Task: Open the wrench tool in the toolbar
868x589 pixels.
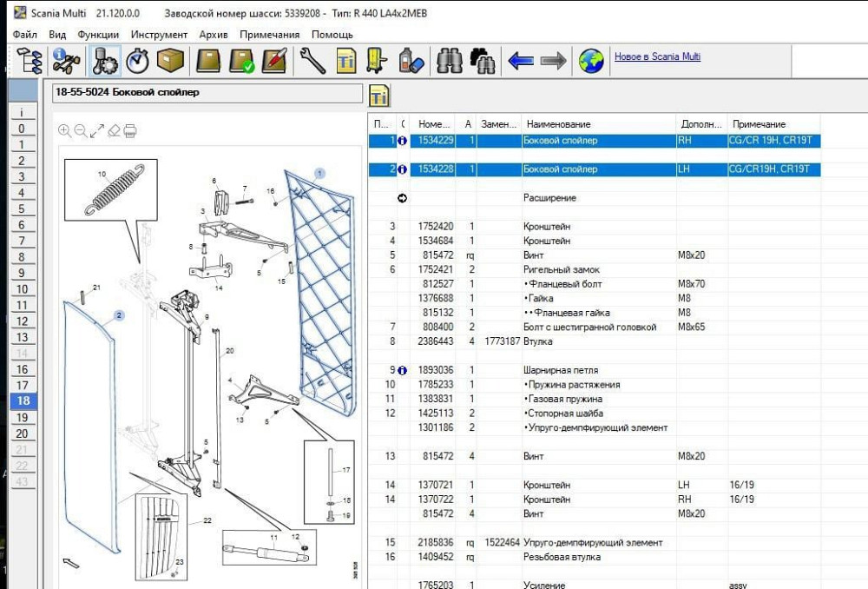Action: 312,61
